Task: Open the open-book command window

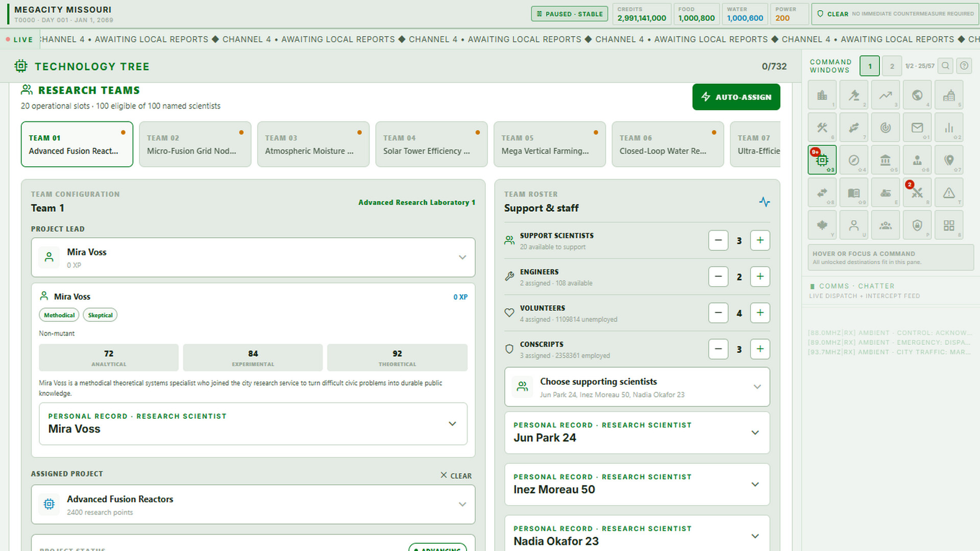Action: point(853,193)
